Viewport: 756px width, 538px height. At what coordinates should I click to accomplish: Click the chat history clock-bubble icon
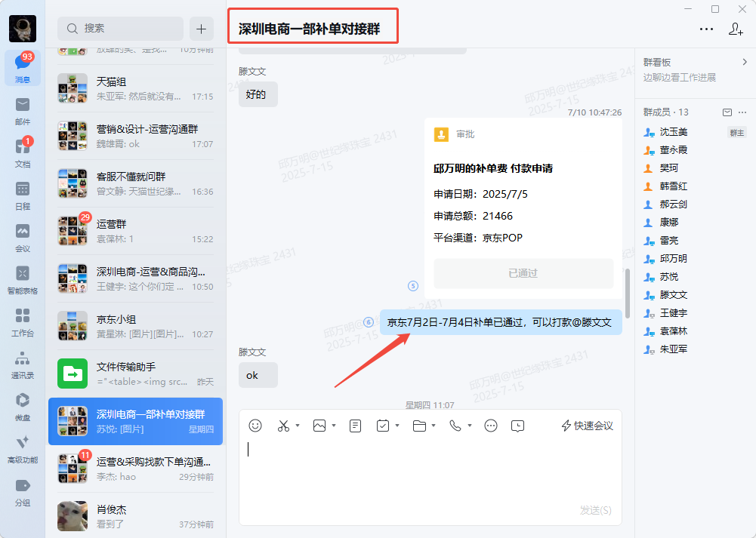(x=517, y=426)
